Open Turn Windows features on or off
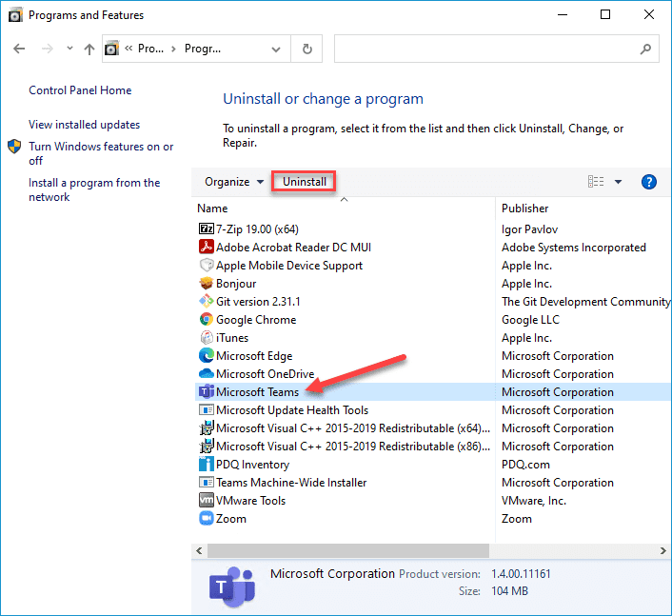The image size is (672, 616). tap(101, 153)
